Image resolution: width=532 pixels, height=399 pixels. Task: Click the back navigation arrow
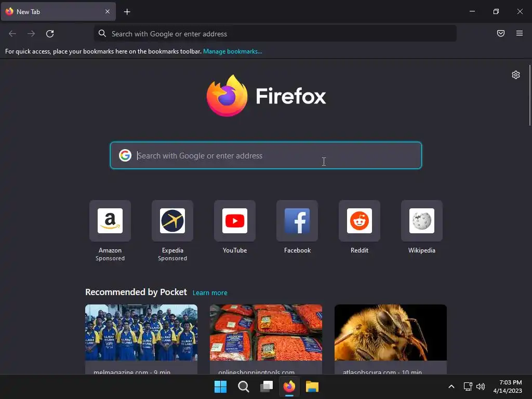[x=12, y=34]
